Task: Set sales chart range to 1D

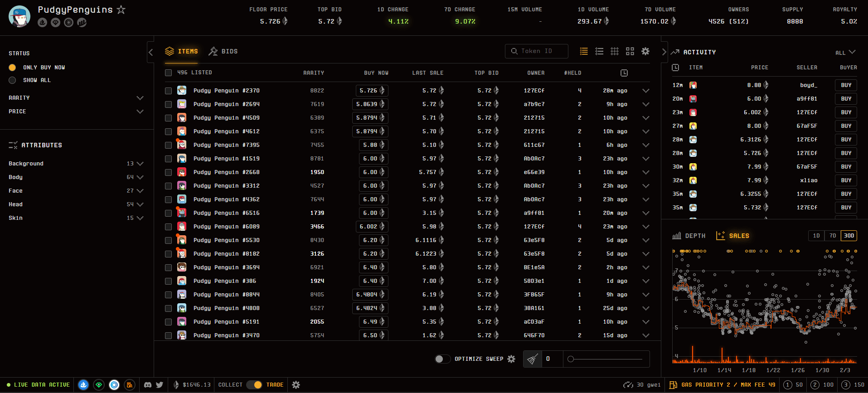Action: (x=816, y=236)
